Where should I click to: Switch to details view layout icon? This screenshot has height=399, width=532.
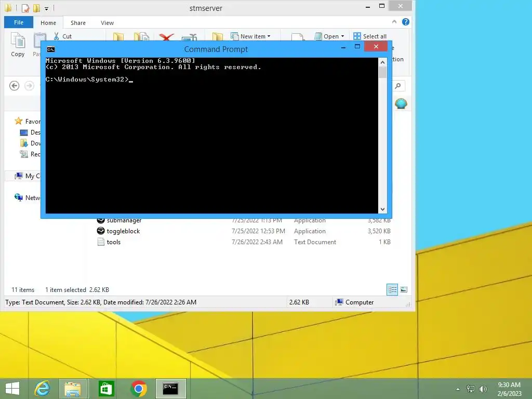(x=392, y=289)
